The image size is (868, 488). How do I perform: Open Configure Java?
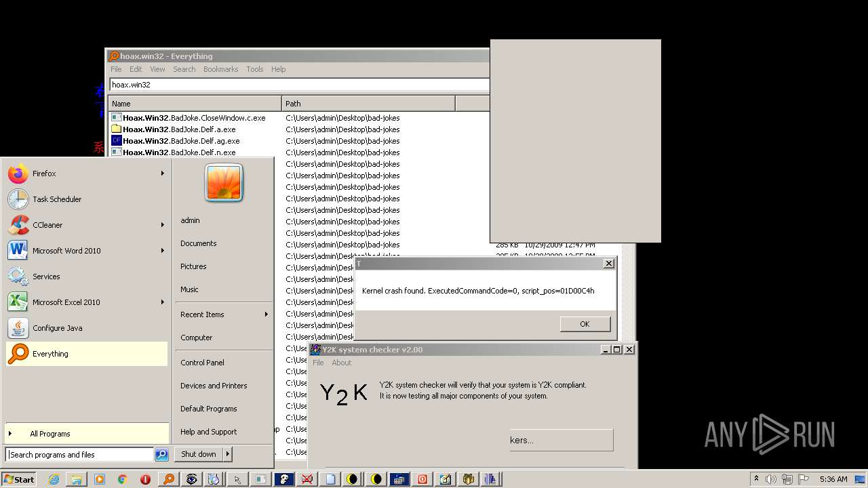(86, 328)
